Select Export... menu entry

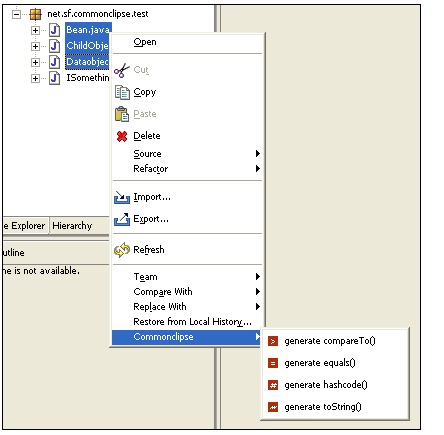[x=187, y=219]
